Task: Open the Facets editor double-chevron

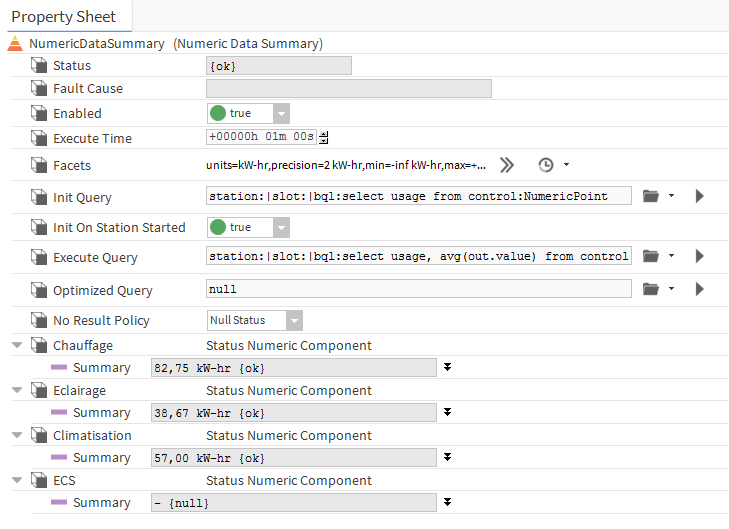Action: coord(507,165)
